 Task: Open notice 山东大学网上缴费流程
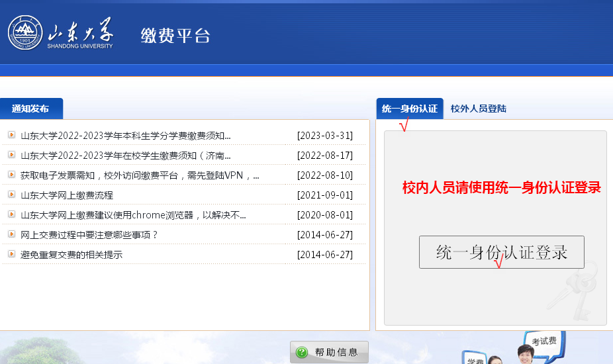point(67,195)
